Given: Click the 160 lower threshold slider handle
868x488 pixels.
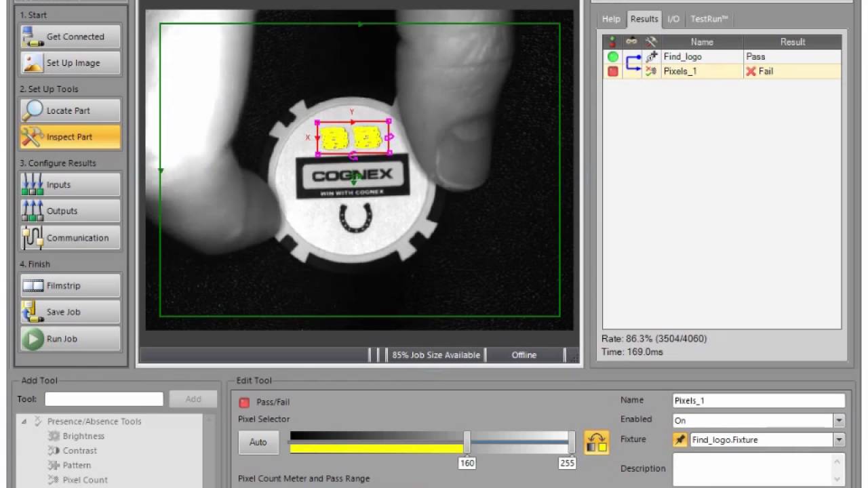Looking at the screenshot, I should click(467, 442).
